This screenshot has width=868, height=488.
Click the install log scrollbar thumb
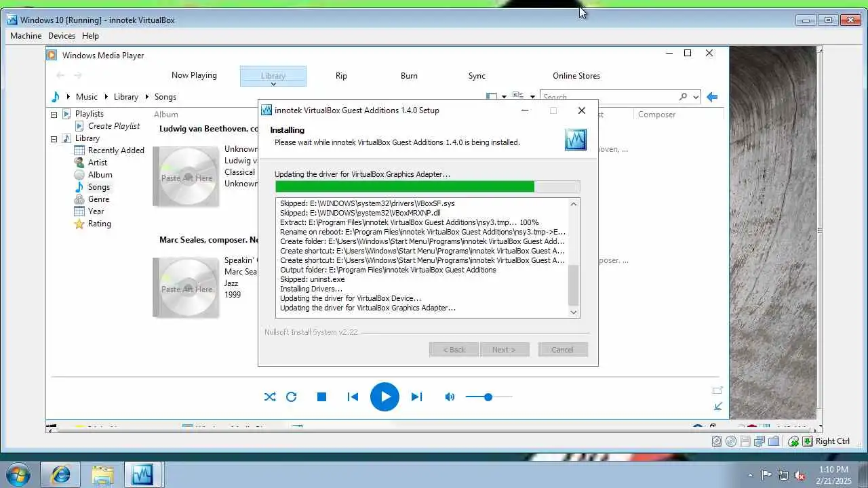(574, 285)
